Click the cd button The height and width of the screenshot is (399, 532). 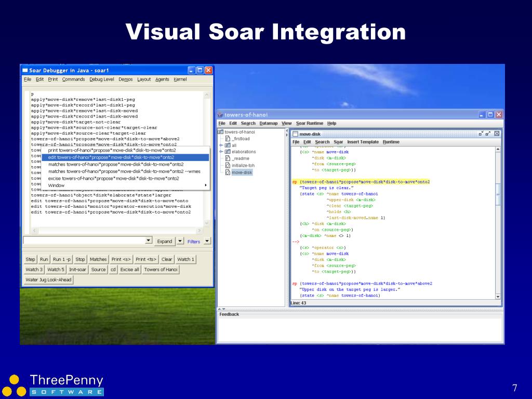[x=113, y=270]
